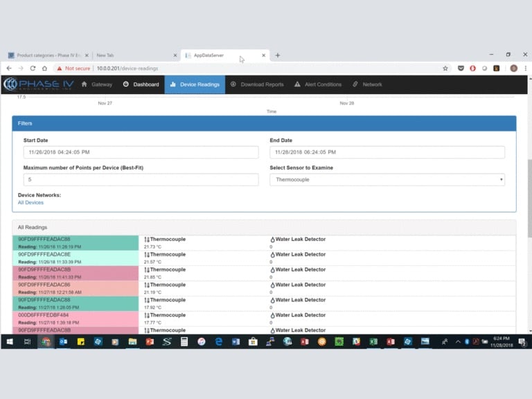The width and height of the screenshot is (532, 399).
Task: Bookmark this page with the star icon
Action: [x=445, y=69]
